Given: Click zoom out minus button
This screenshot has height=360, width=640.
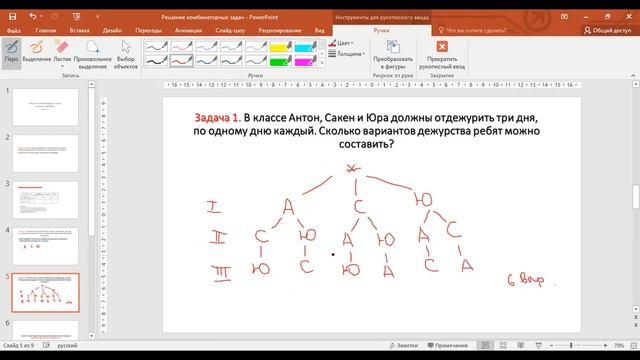Looking at the screenshot, I should (551, 346).
